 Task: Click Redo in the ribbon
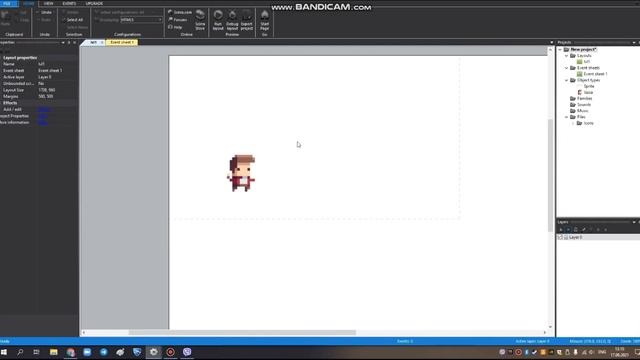tap(44, 20)
